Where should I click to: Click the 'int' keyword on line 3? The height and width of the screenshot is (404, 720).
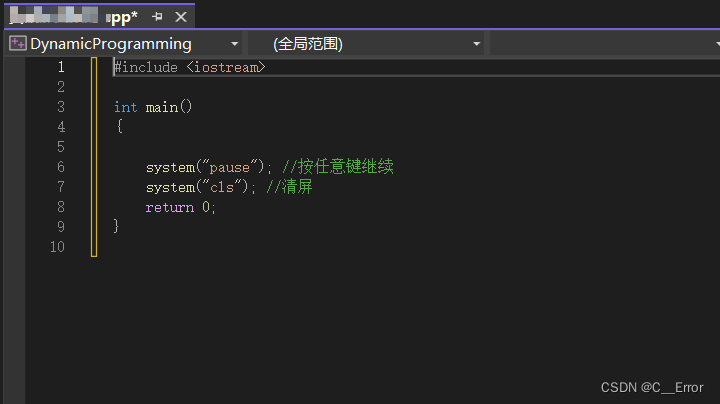(125, 107)
